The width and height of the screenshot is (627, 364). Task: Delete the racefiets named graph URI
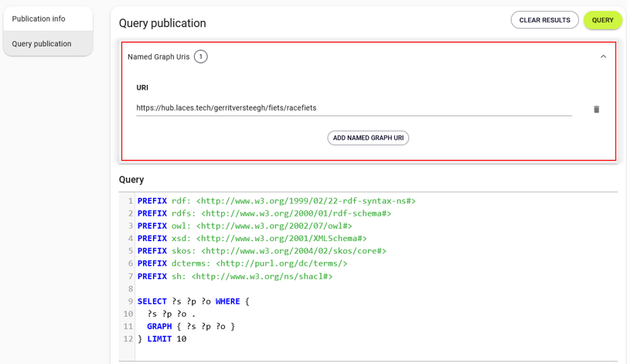(596, 109)
